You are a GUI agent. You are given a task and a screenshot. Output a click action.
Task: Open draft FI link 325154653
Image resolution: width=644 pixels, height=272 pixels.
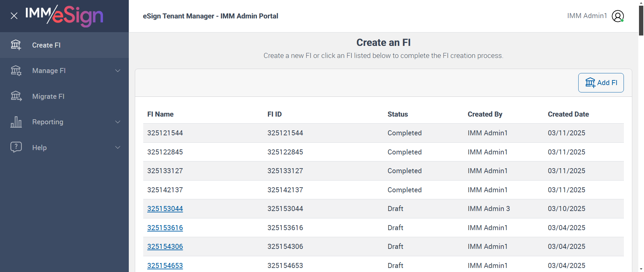pos(165,266)
